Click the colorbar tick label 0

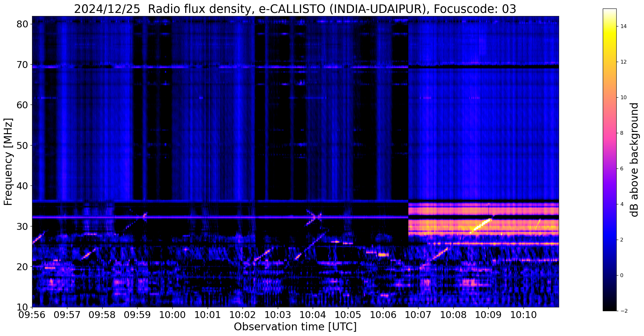click(621, 276)
